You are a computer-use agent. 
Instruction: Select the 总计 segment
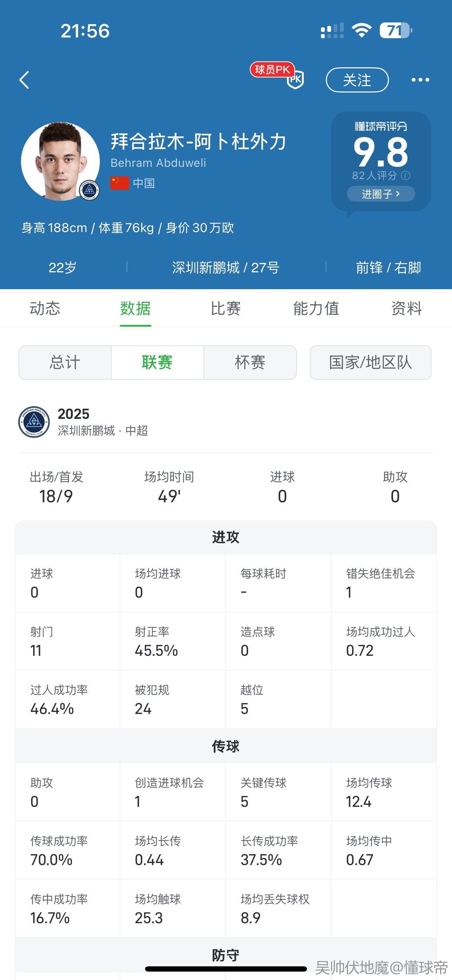click(65, 362)
